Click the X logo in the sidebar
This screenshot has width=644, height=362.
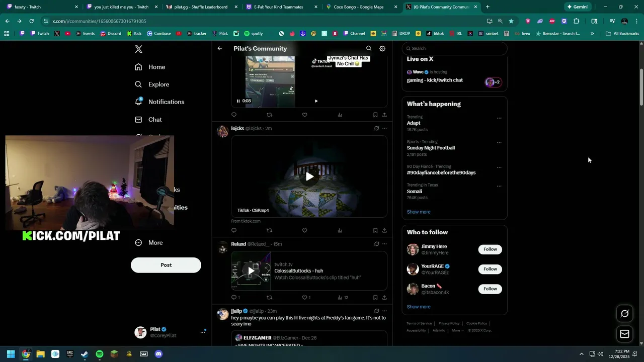point(138,49)
